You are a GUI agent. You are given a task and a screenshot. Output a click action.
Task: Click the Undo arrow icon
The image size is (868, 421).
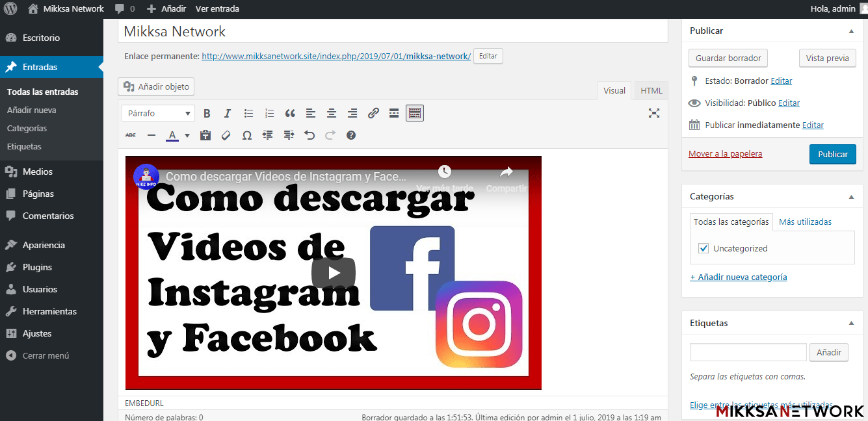point(309,135)
